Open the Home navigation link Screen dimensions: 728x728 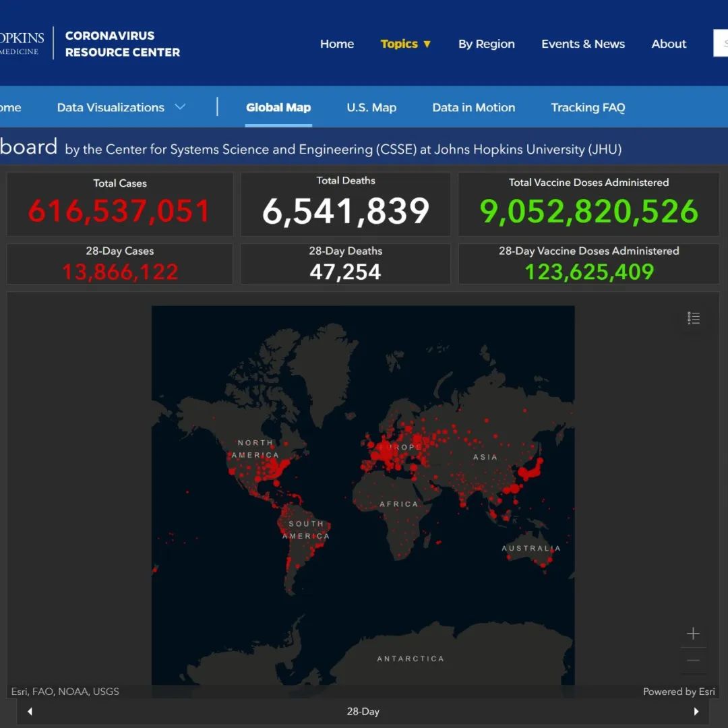336,44
